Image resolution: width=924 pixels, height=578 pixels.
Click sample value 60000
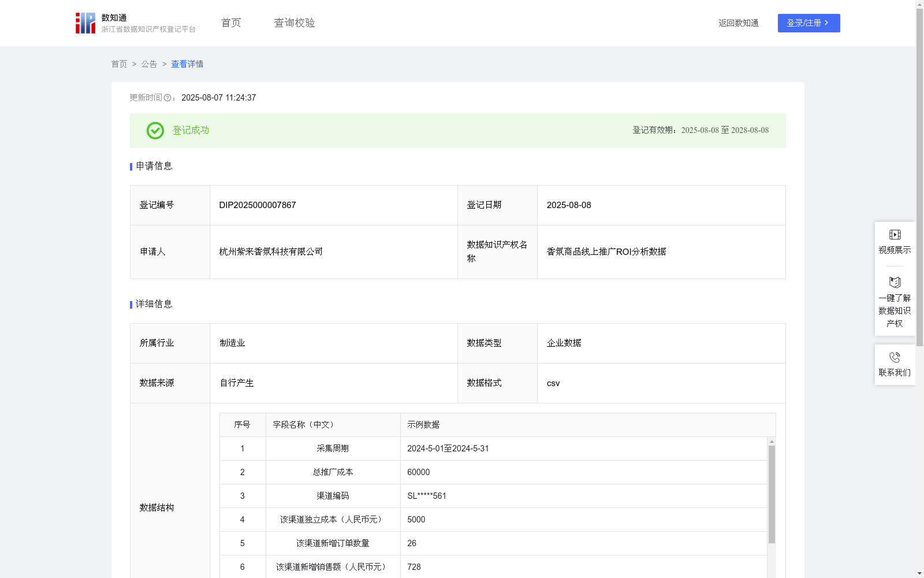419,472
